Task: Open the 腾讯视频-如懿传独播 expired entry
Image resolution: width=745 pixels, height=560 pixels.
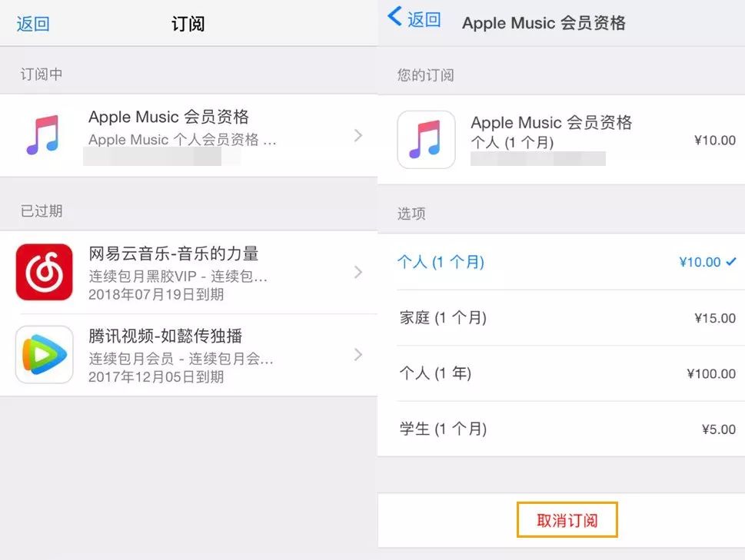Action: tap(188, 355)
